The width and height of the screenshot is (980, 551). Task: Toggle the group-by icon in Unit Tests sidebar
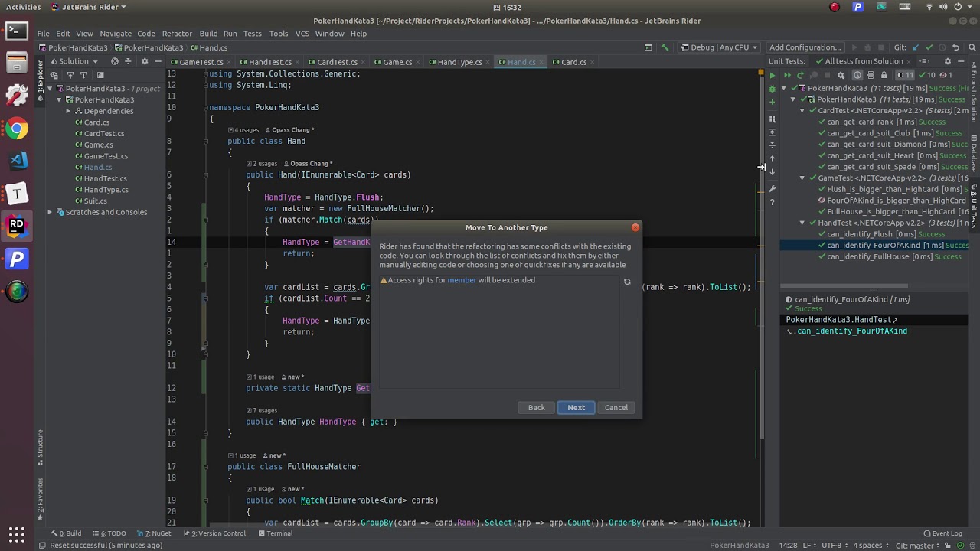(x=772, y=119)
